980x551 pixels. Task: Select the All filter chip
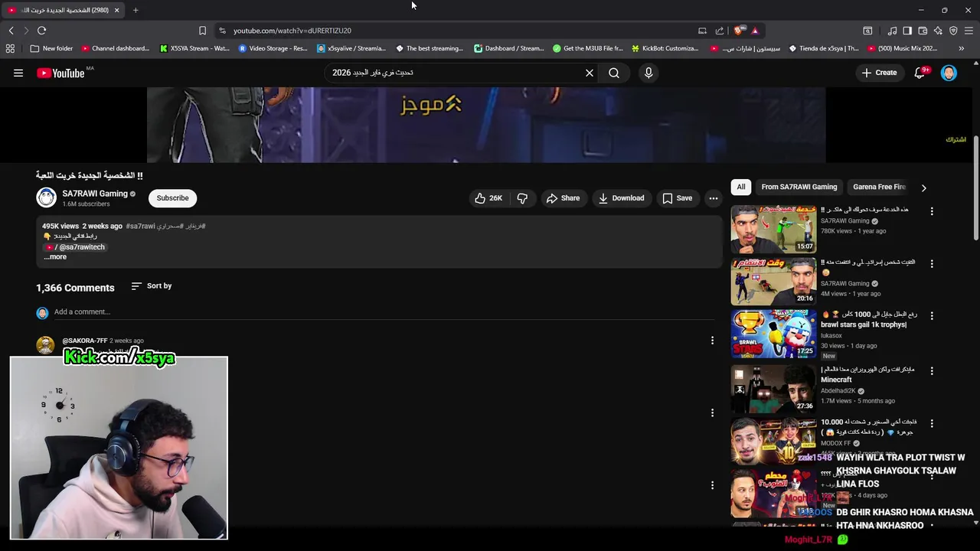[741, 187]
